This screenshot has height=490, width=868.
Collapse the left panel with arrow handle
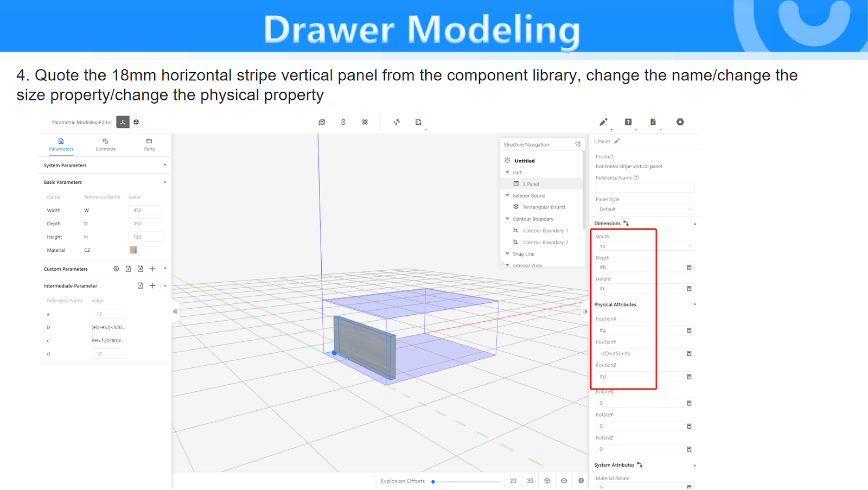(x=175, y=311)
